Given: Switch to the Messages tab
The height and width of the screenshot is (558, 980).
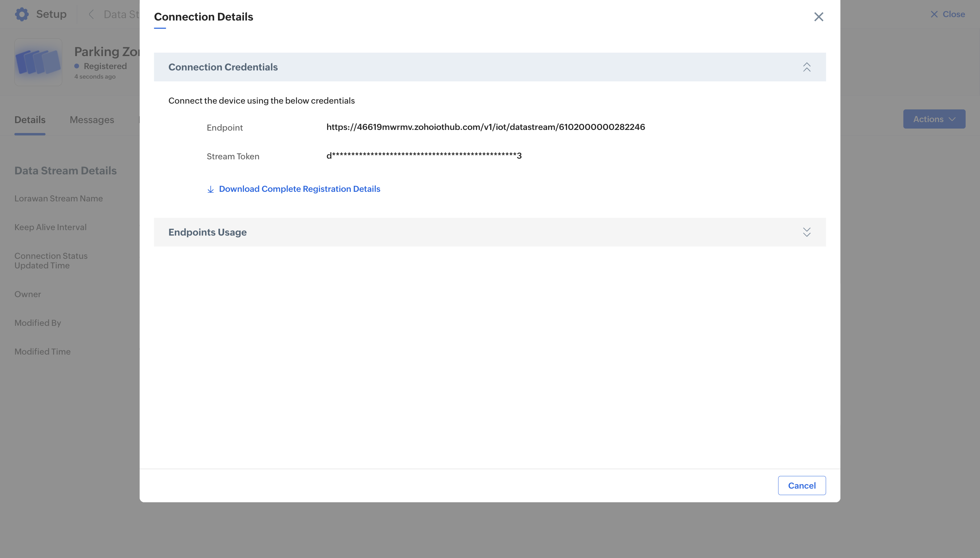Looking at the screenshot, I should (x=92, y=120).
